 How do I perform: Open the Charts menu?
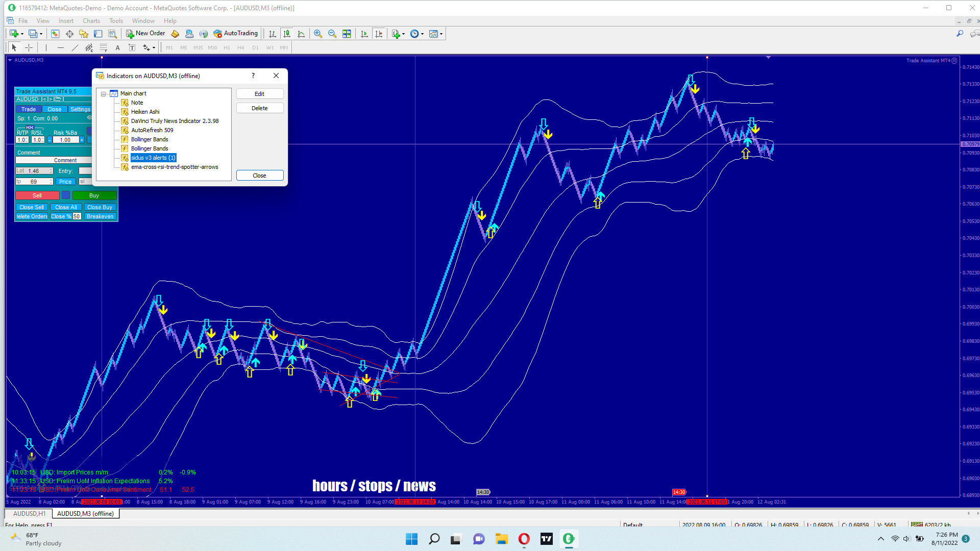(91, 21)
